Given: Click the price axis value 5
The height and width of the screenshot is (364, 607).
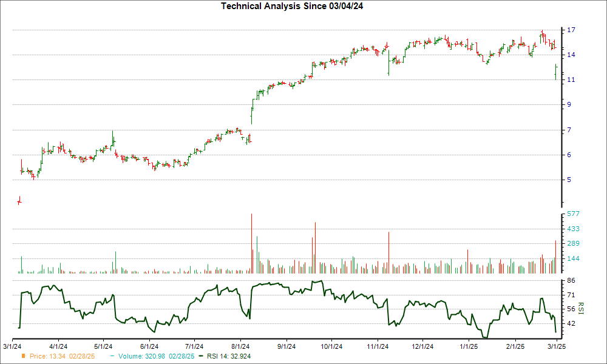Looking at the screenshot, I should [x=569, y=180].
